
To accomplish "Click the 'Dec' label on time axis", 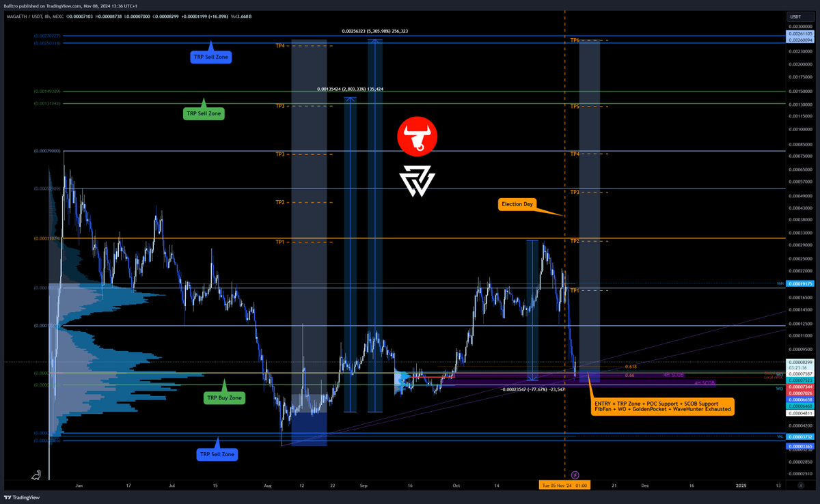I will click(644, 485).
